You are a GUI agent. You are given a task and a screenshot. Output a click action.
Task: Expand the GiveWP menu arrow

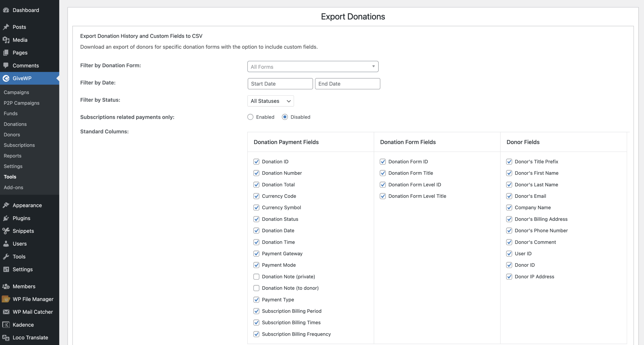click(x=58, y=78)
